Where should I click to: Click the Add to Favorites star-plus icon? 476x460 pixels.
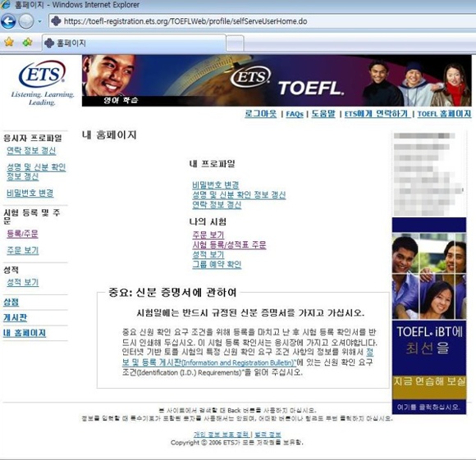click(x=28, y=42)
